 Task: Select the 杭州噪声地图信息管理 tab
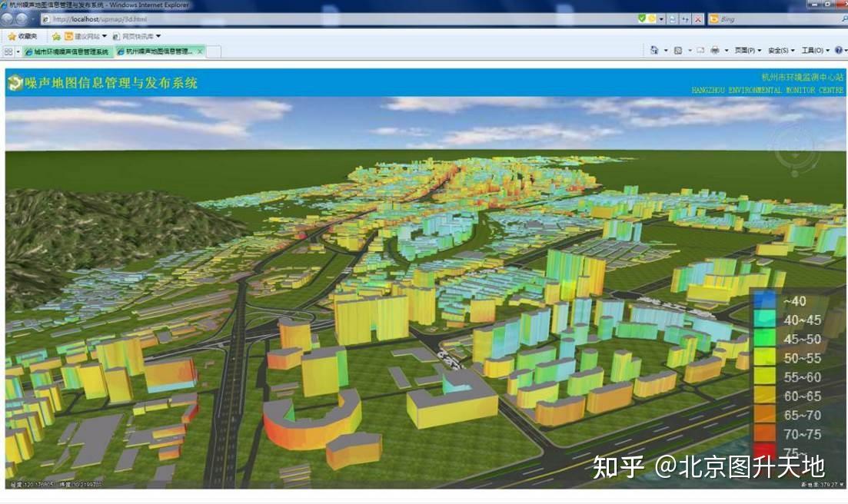click(154, 51)
